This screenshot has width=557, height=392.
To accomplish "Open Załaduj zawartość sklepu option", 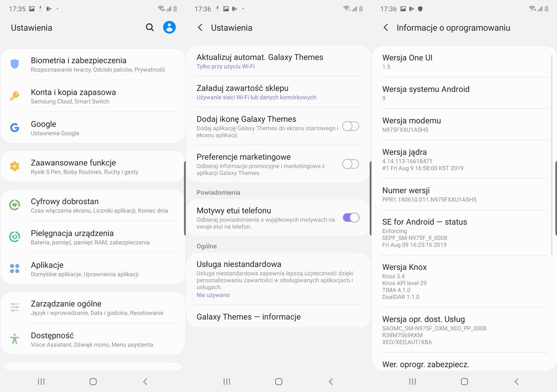I will coord(278,92).
